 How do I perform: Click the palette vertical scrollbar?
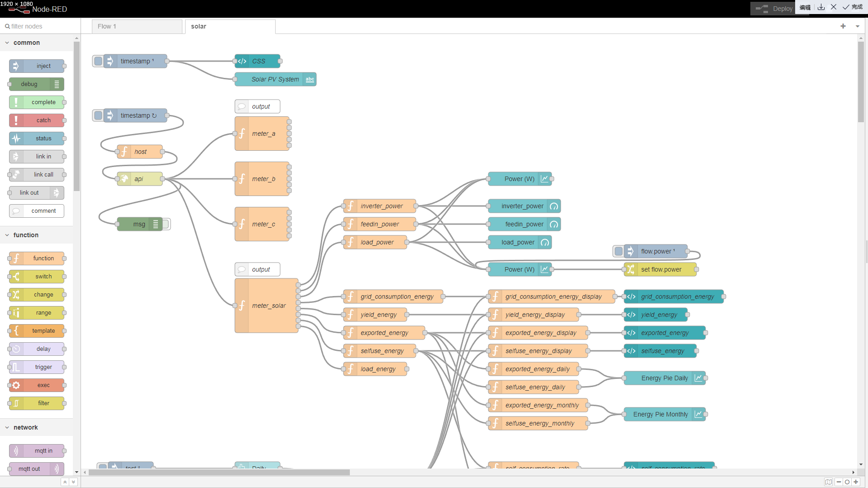pyautogui.click(x=76, y=116)
